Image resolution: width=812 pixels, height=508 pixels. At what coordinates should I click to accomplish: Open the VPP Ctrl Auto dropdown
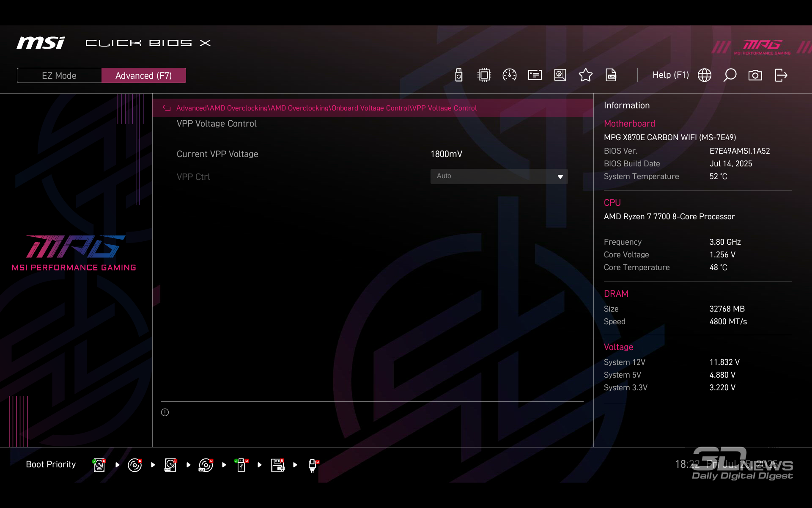[x=499, y=177]
